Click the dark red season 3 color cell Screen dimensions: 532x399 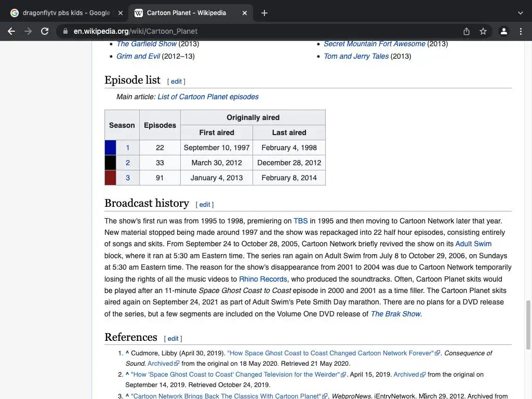tap(110, 178)
